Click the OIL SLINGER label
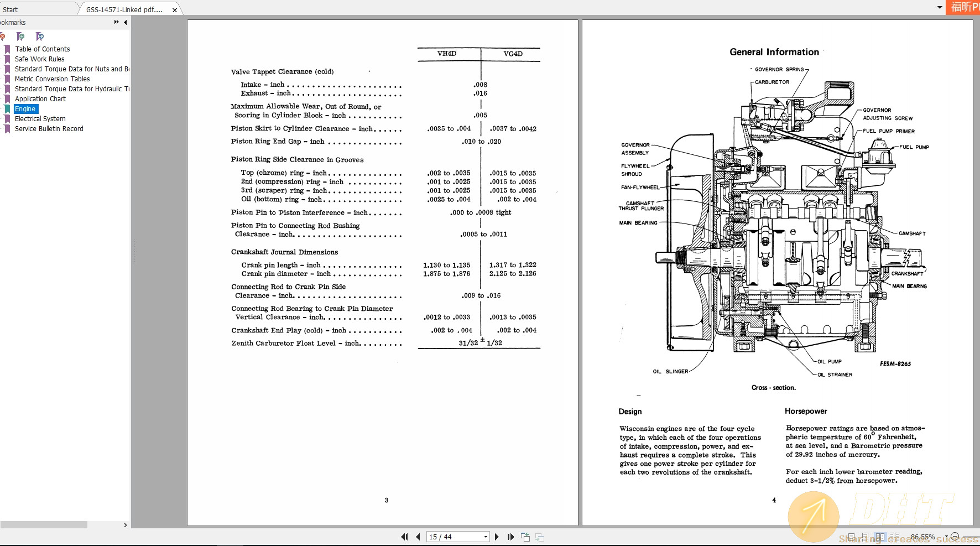The width and height of the screenshot is (980, 546). point(670,372)
